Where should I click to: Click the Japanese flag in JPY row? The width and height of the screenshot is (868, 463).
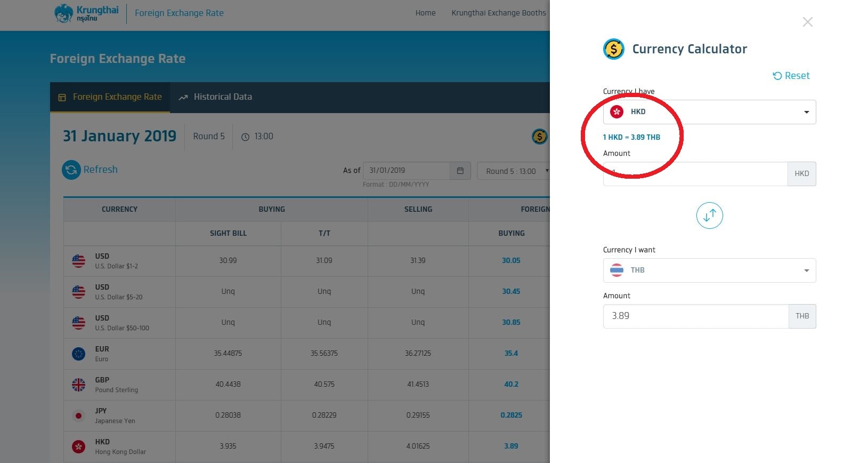coord(78,416)
